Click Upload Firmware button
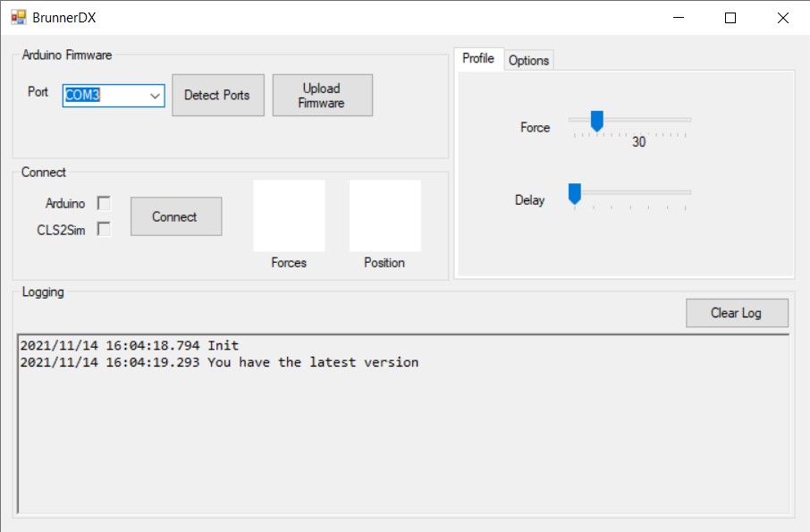The image size is (810, 532). pos(323,95)
